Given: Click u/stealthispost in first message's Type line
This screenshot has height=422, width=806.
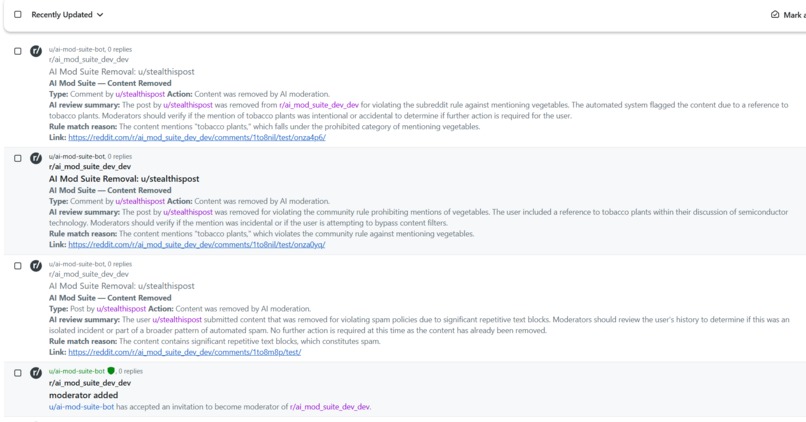Looking at the screenshot, I should [x=140, y=94].
